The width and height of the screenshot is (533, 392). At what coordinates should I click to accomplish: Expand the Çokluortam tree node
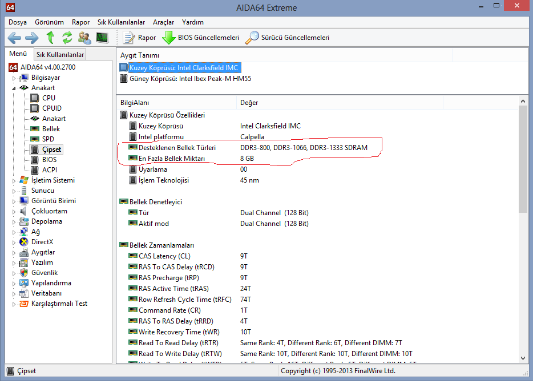pyautogui.click(x=14, y=212)
